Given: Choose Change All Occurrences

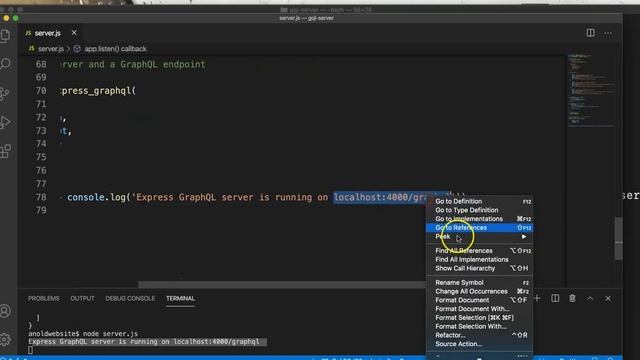Looking at the screenshot, I should click(479, 291).
